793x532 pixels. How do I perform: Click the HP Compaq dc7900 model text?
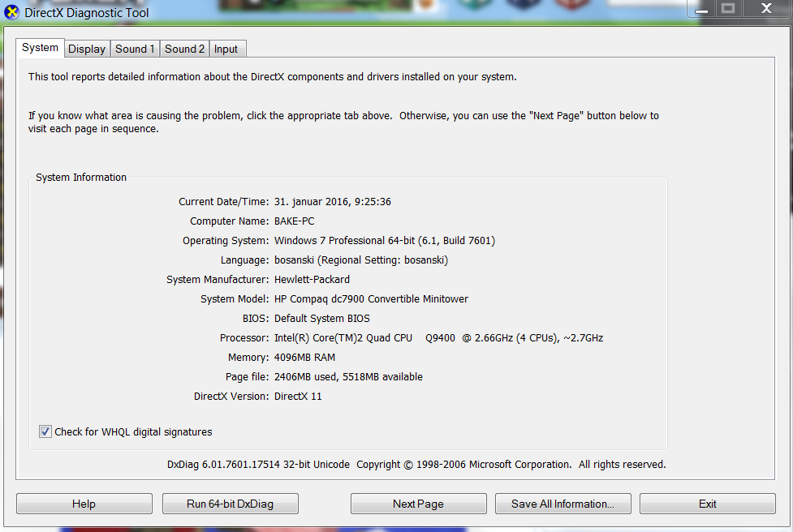371,299
